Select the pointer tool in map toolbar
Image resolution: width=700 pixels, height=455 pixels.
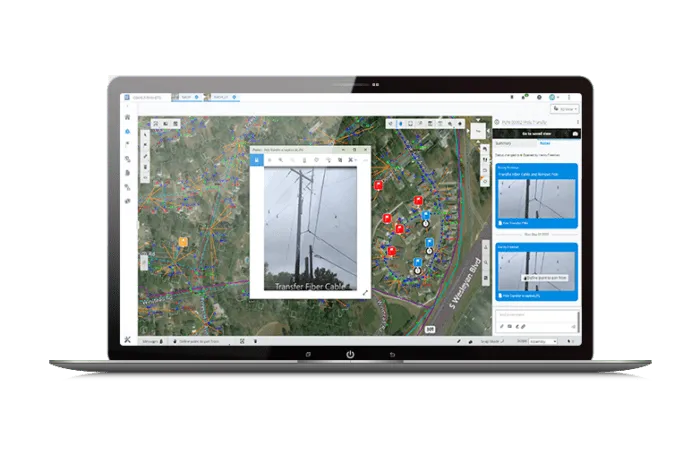pos(146,133)
